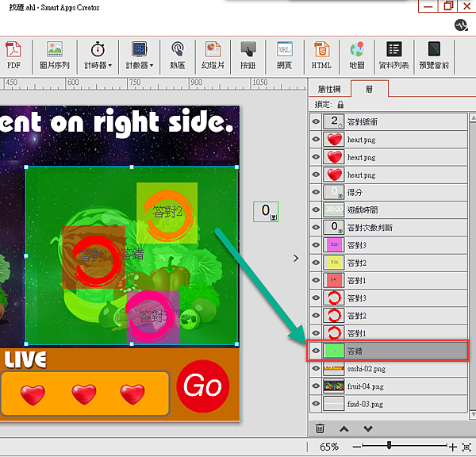Delete selected layer with trash icon

(320, 428)
